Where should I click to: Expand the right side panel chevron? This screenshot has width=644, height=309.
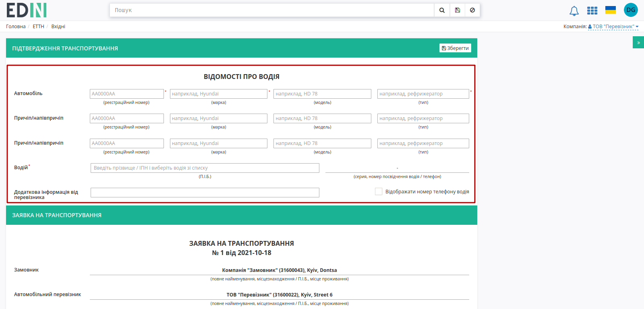638,42
